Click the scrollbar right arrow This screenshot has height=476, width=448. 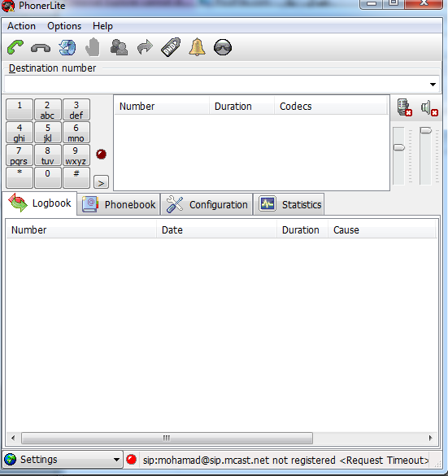[x=430, y=438]
